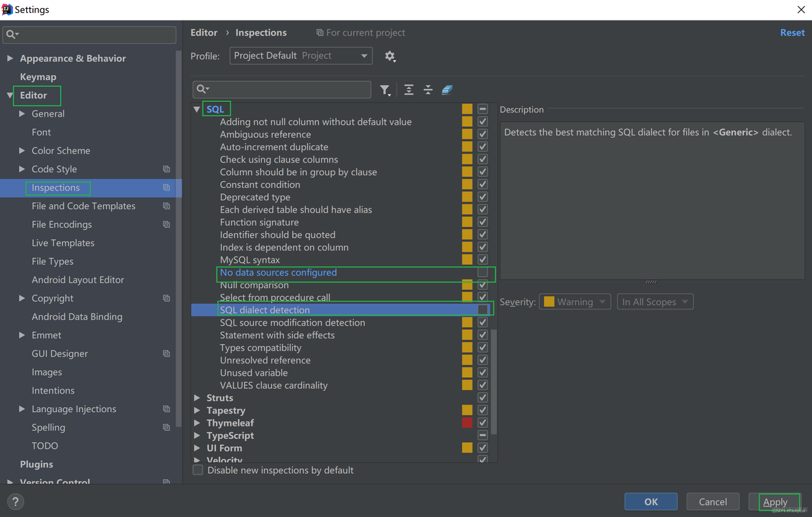The width and height of the screenshot is (812, 517).
Task: Collapse all inspection groups using toolbar icon
Action: pyautogui.click(x=428, y=90)
